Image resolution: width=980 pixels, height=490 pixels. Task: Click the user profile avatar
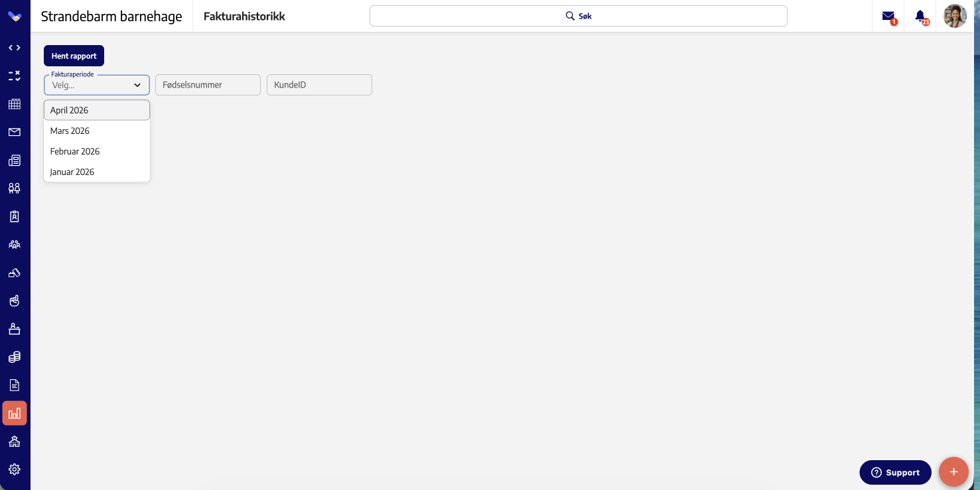955,16
